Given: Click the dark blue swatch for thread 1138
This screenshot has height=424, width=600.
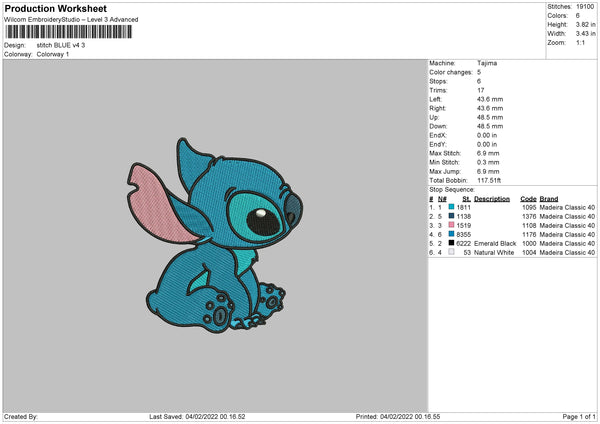Looking at the screenshot, I should pos(451,216).
